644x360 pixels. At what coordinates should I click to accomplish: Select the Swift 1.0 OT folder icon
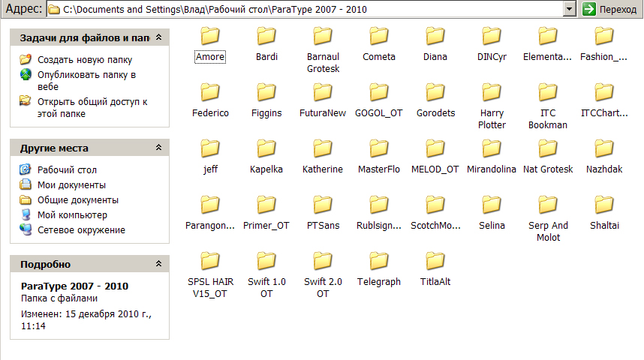coord(266,261)
